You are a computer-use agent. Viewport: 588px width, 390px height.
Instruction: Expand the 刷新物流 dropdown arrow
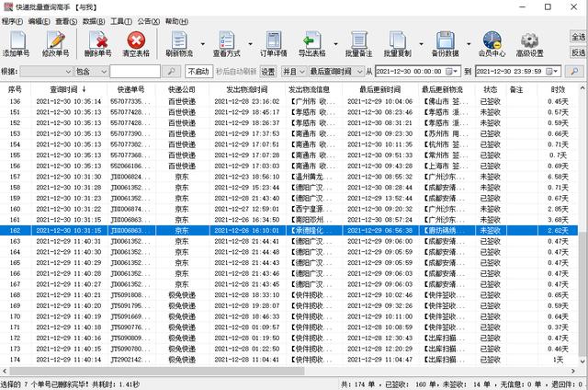pyautogui.click(x=203, y=44)
